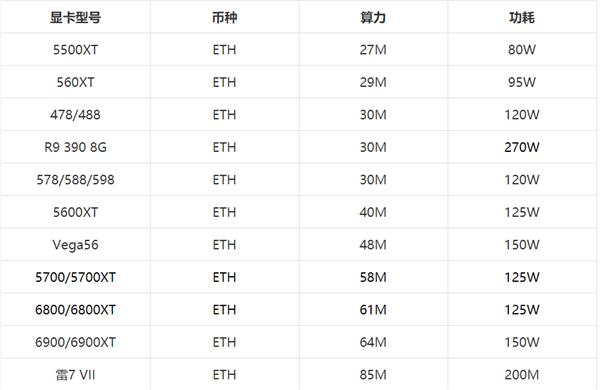Click the 578/588/598 model cell
Screen dimensions: 600x390
(75, 180)
